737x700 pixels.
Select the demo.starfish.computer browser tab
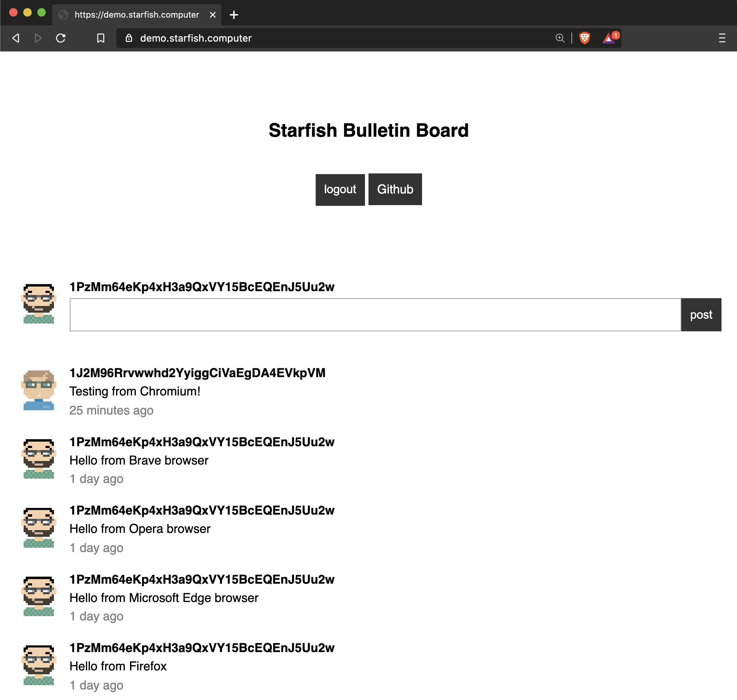tap(136, 15)
